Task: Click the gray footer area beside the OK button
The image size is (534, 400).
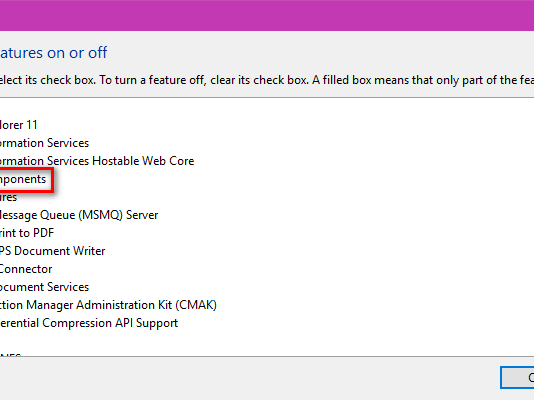Action: point(249,378)
